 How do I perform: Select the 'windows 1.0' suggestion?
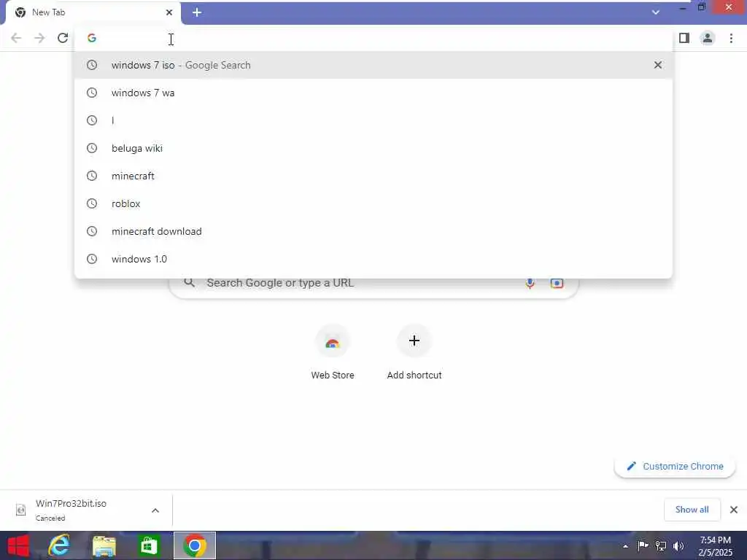point(373,259)
